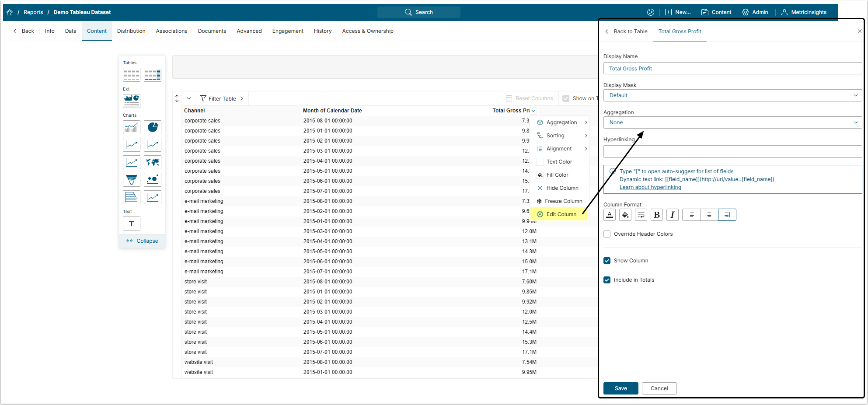Insert a pie chart from the Charts palette
This screenshot has height=405, width=868.
(153, 127)
